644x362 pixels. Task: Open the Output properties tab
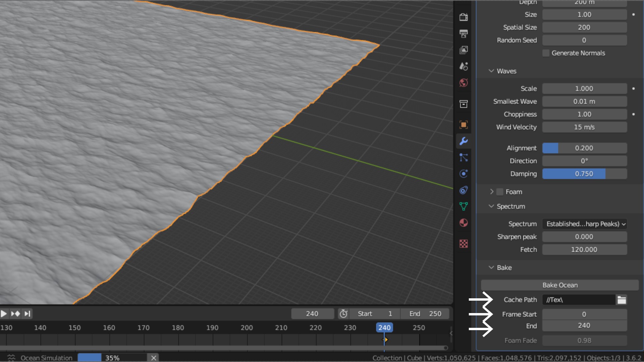tap(464, 34)
